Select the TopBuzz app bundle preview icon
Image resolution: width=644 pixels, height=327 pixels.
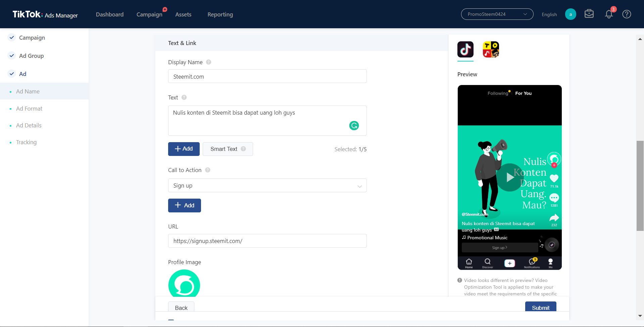[491, 49]
